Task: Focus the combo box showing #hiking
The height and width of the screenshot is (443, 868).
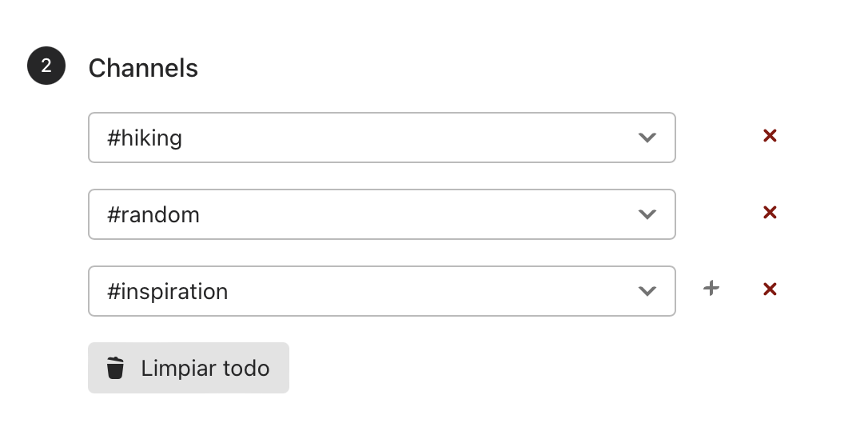Action: 382,138
